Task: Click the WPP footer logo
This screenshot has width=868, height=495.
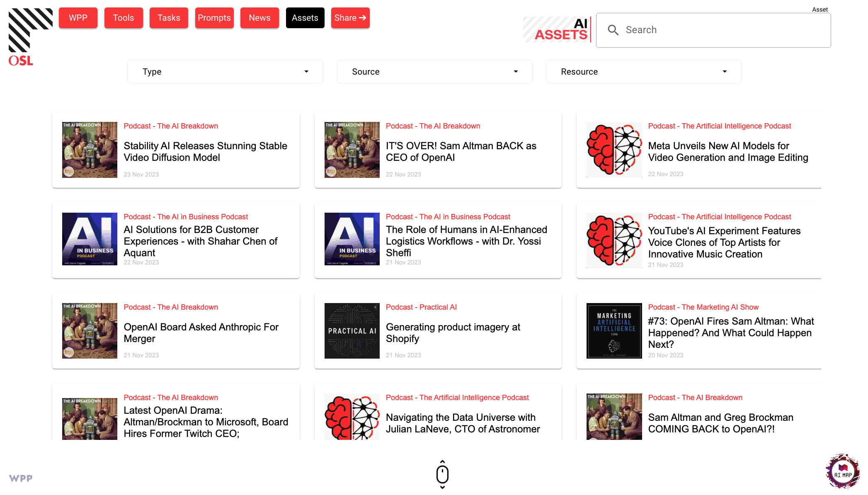Action: 21,478
